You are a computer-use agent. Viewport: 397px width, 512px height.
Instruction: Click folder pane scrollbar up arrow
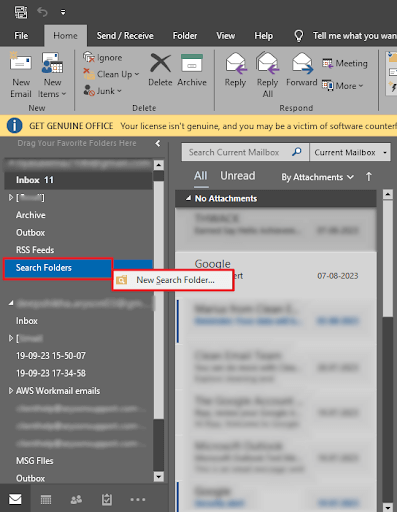pos(159,165)
